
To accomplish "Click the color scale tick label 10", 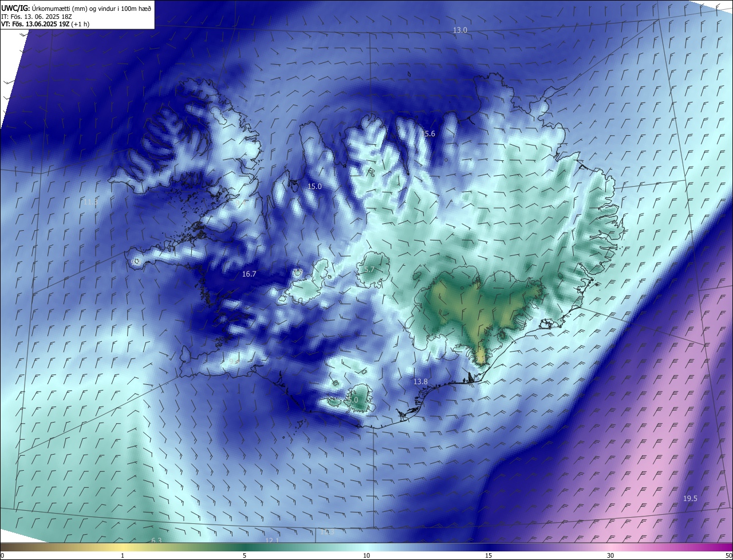I will (366, 555).
